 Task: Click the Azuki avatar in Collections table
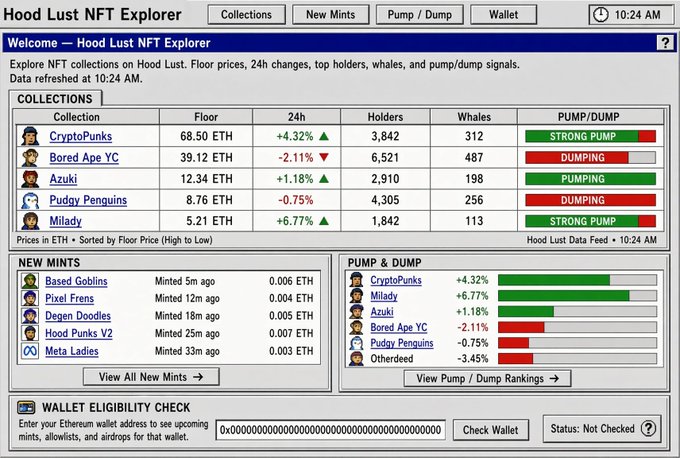(x=30, y=179)
